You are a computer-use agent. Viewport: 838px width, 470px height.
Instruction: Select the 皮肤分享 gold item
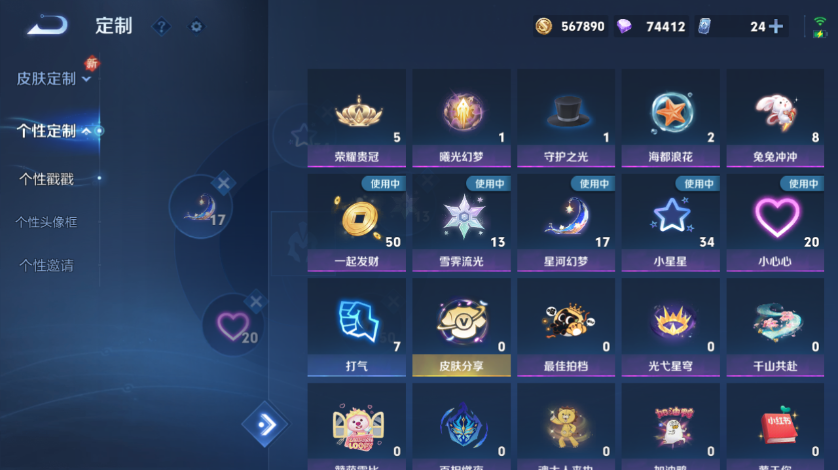[x=461, y=327]
